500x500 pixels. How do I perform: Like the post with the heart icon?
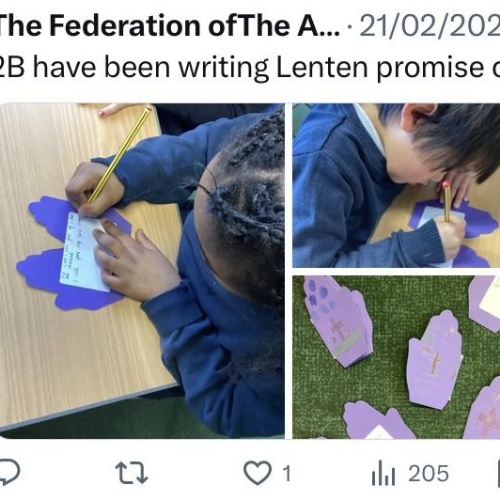coord(257,473)
